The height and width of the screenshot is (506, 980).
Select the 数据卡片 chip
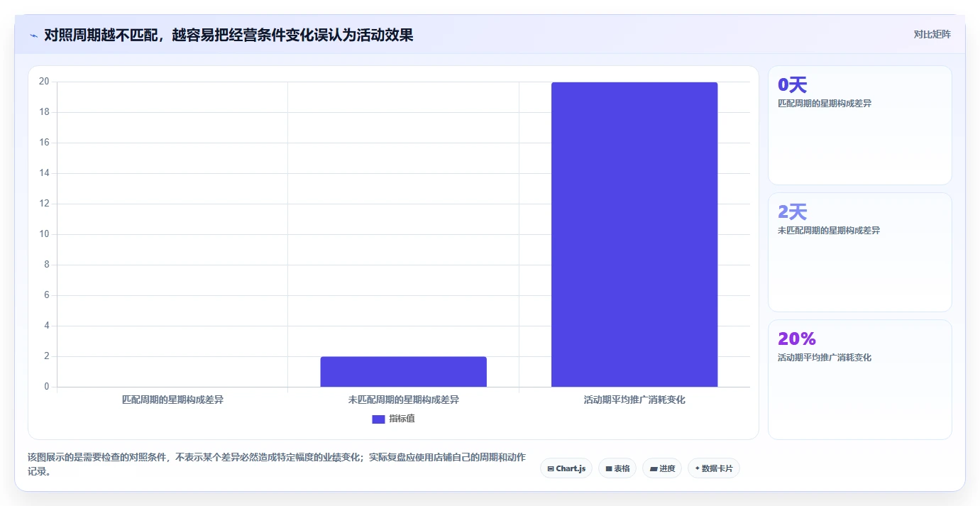coord(714,468)
